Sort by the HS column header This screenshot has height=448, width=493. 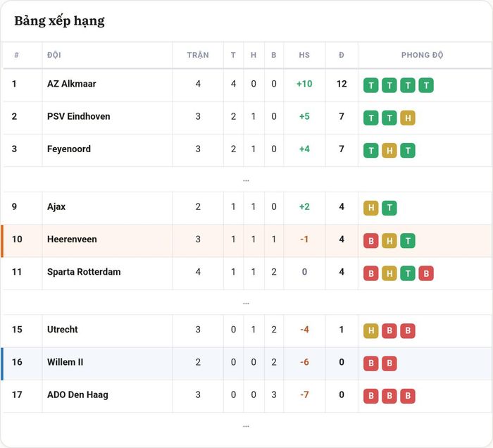[304, 55]
